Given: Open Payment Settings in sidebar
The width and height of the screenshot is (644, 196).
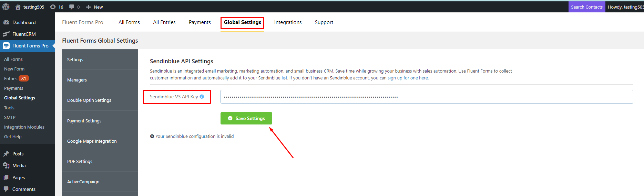Looking at the screenshot, I should tap(100, 121).
